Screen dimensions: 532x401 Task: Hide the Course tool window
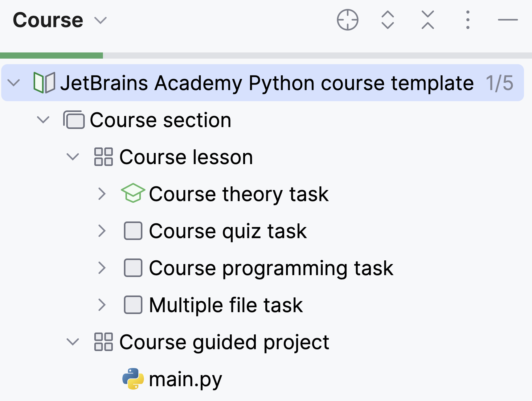click(508, 20)
